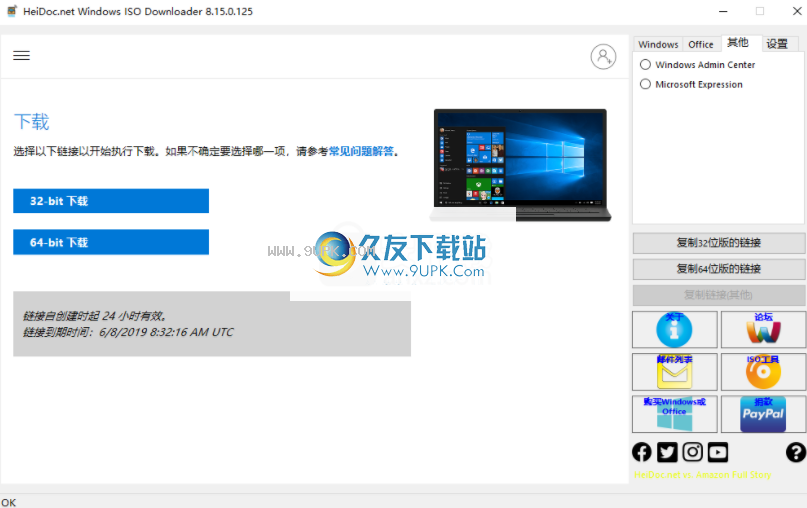Open the About info icon button
Screen dimensions: 807x508
tap(674, 329)
